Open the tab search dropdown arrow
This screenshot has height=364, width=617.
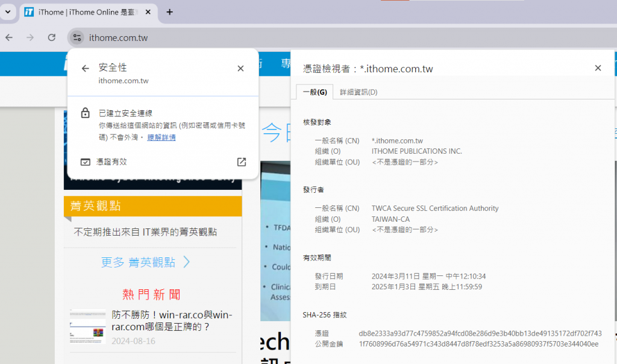click(x=8, y=12)
